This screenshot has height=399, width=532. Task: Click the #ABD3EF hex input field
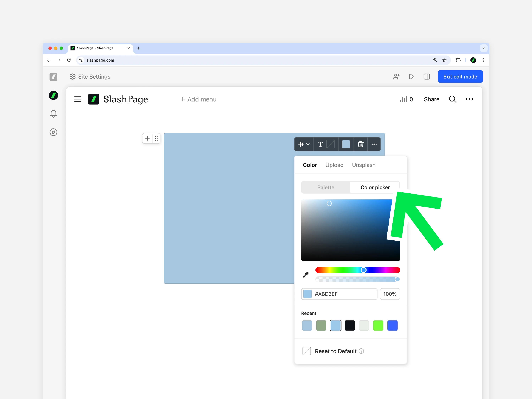tap(339, 294)
